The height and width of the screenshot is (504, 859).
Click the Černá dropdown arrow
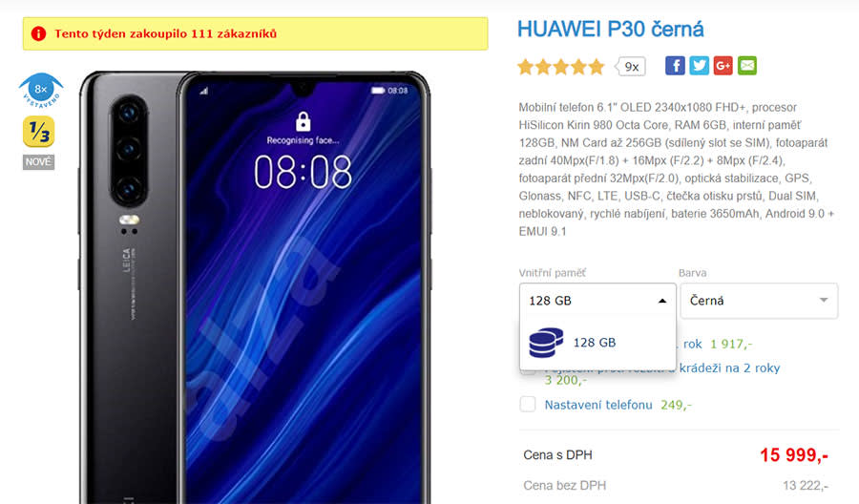click(x=824, y=301)
